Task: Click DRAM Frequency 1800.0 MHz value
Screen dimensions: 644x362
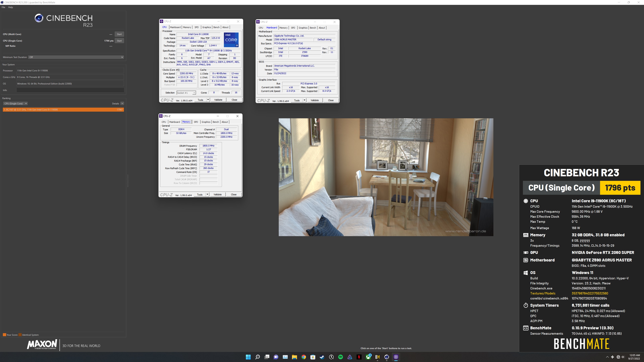Action: [208, 146]
